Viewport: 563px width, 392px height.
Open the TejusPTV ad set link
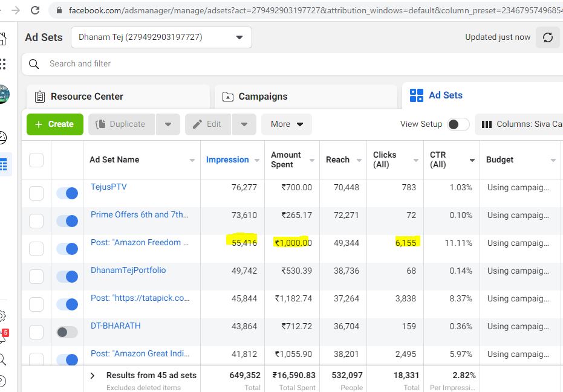click(x=108, y=187)
